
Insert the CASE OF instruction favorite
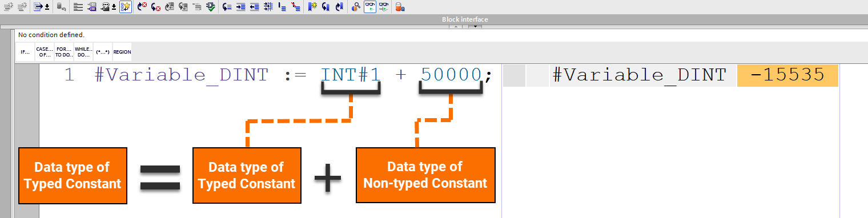45,52
